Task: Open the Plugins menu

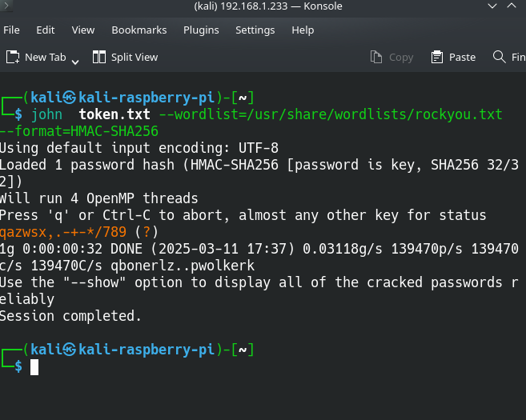Action: [201, 30]
